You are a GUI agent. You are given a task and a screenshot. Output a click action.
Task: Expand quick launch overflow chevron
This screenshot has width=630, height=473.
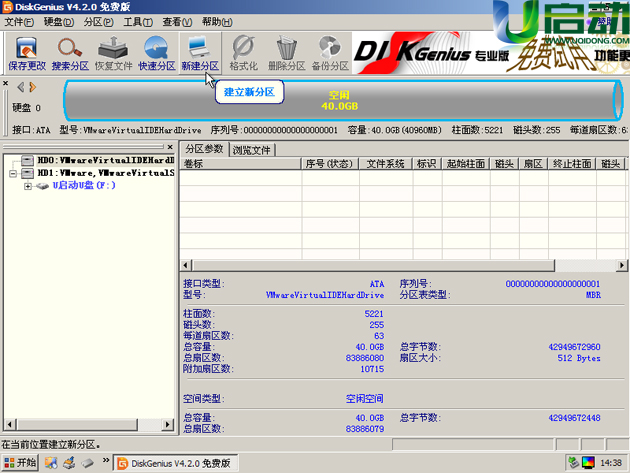pos(106,460)
